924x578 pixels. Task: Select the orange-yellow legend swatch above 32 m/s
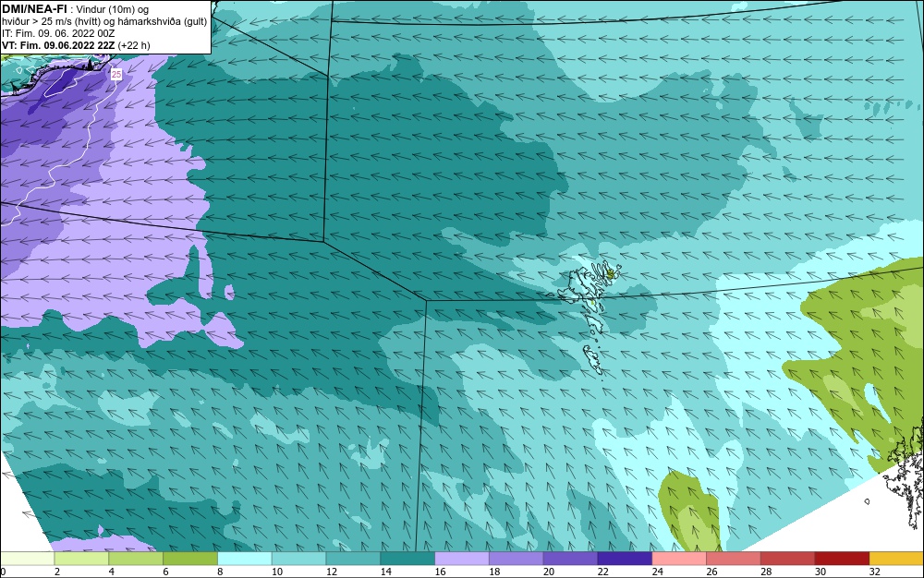coord(896,559)
